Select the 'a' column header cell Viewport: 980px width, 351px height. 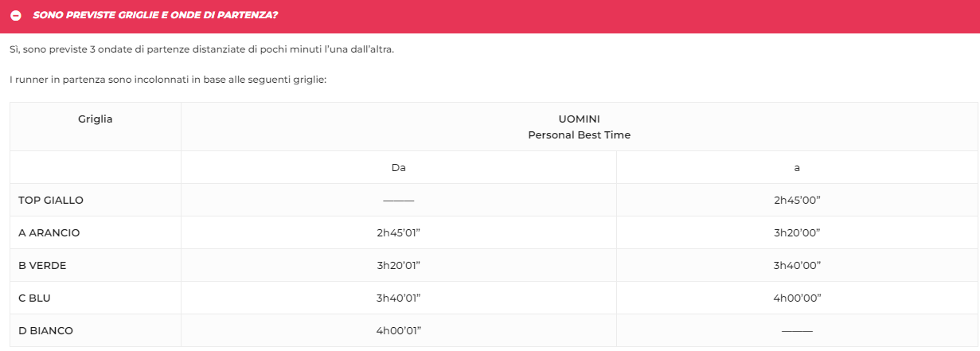point(797,167)
